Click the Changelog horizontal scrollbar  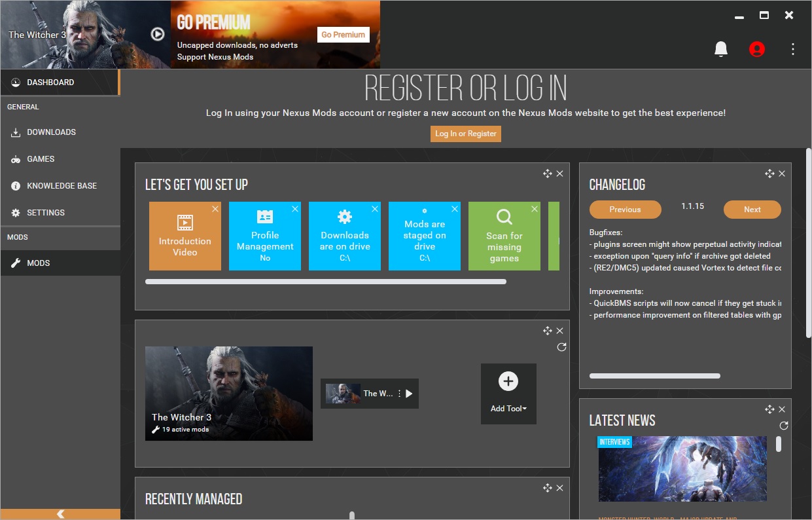[655, 376]
